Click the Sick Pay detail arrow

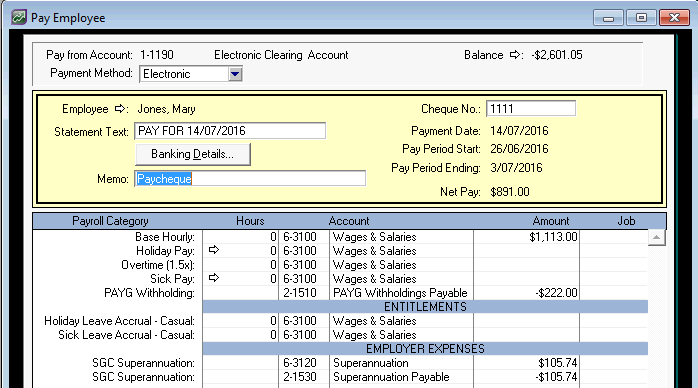coord(214,278)
